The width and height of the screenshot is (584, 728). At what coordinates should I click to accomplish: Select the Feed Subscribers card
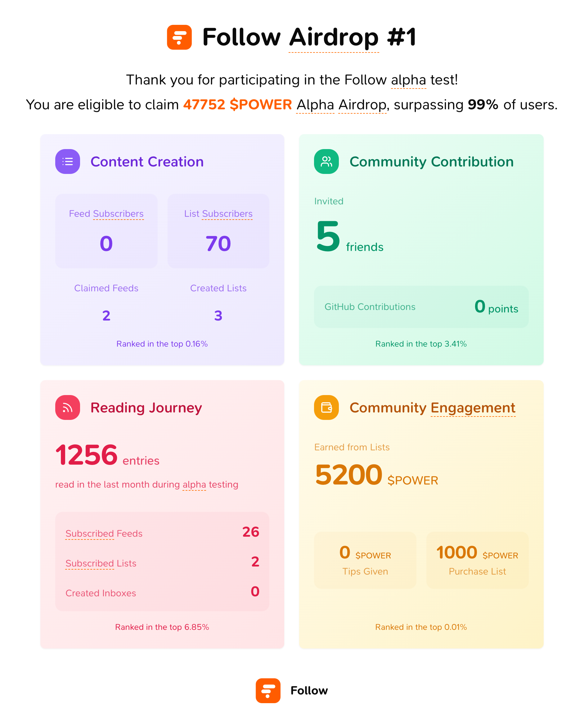(106, 231)
